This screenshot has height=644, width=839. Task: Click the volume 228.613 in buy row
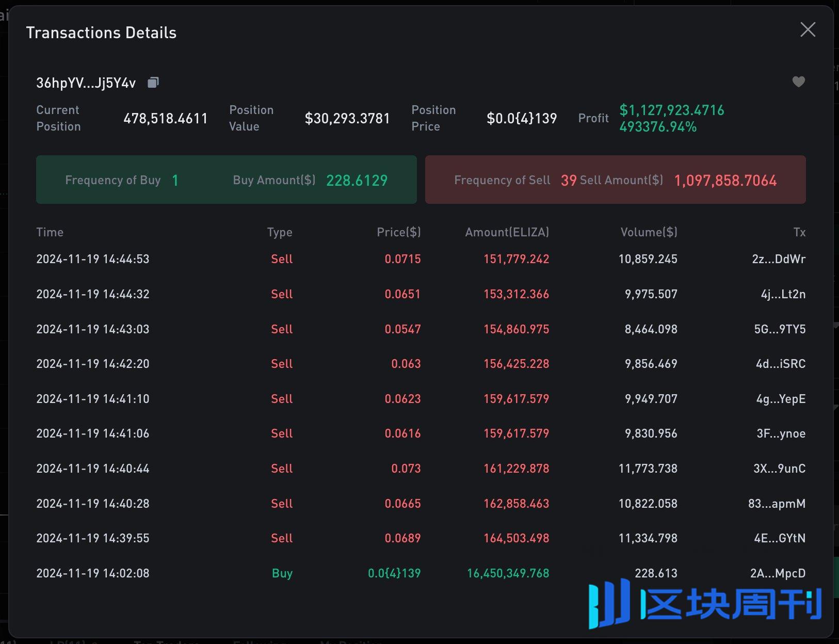click(x=656, y=573)
